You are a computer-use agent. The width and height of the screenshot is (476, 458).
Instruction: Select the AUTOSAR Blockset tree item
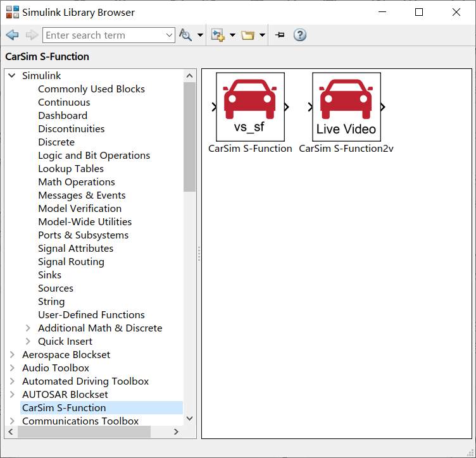point(65,395)
